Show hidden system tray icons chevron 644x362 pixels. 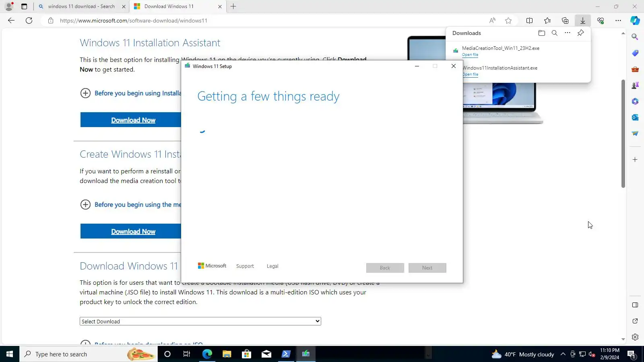click(563, 354)
